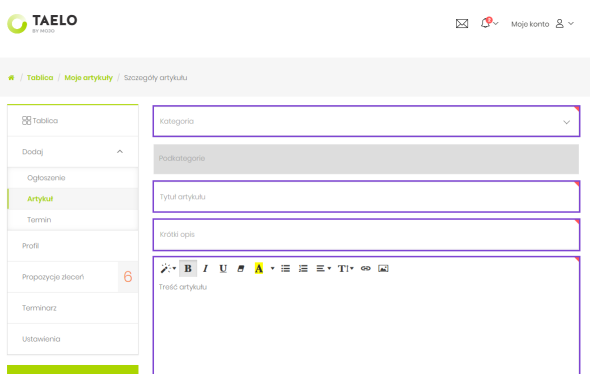Select Artykuł under Dodaj

[x=73, y=199]
